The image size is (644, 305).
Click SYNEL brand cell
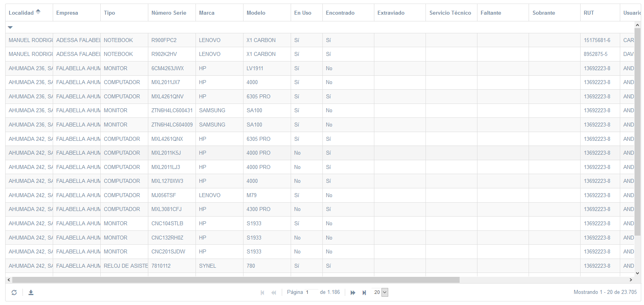(219, 266)
